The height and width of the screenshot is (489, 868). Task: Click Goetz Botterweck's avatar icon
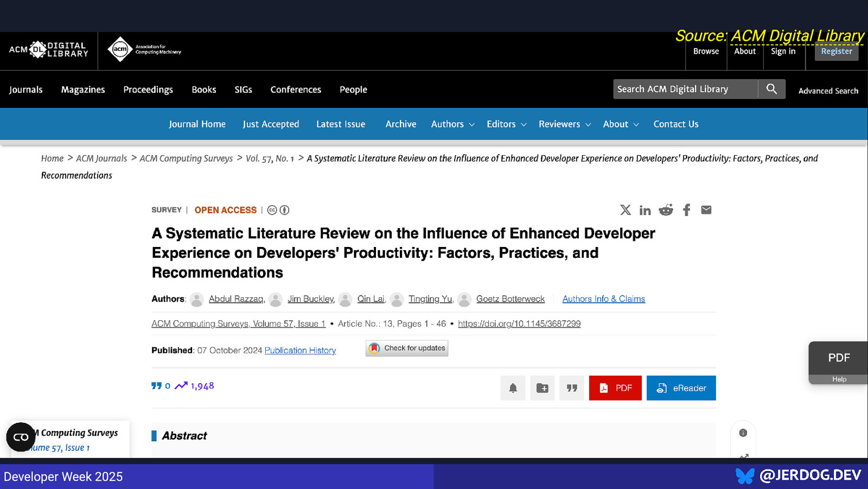click(x=464, y=299)
